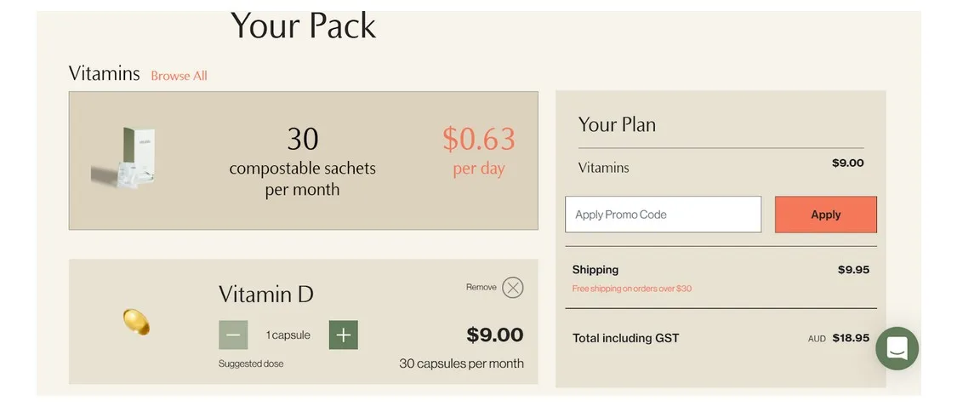Click the Your Pack page heading
980x418 pixels.
[x=303, y=26]
